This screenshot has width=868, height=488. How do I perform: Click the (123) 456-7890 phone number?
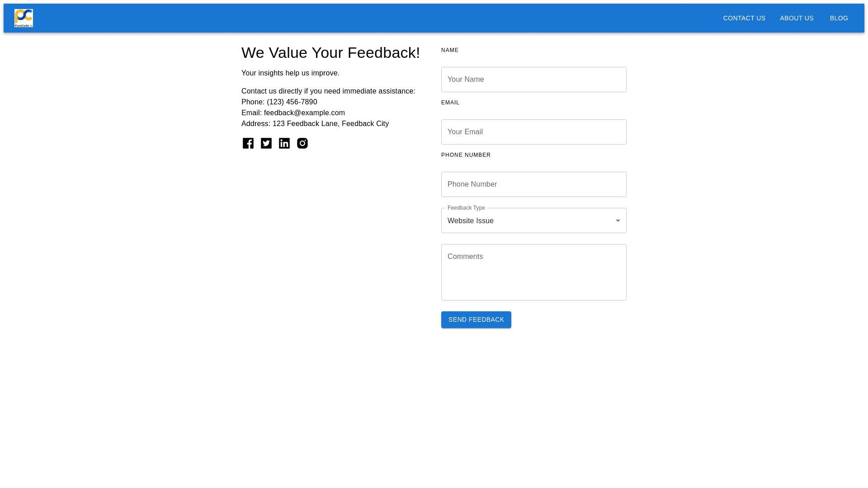click(292, 102)
